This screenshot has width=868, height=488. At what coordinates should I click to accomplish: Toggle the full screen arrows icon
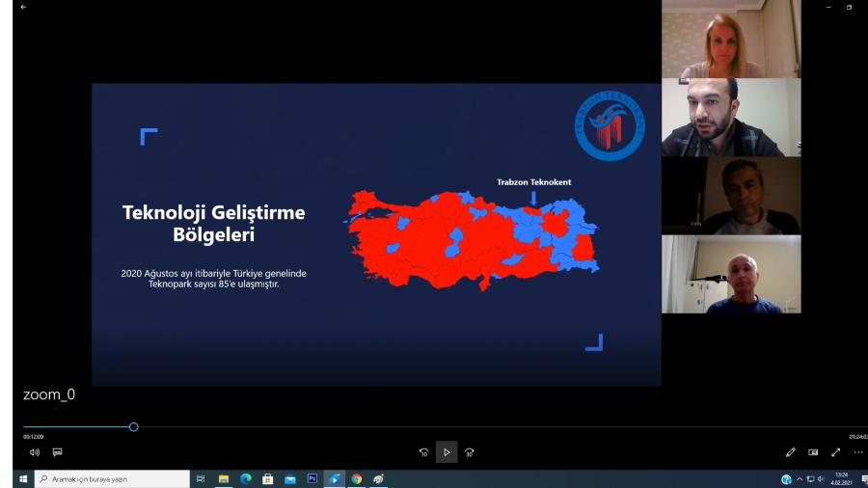pos(835,451)
